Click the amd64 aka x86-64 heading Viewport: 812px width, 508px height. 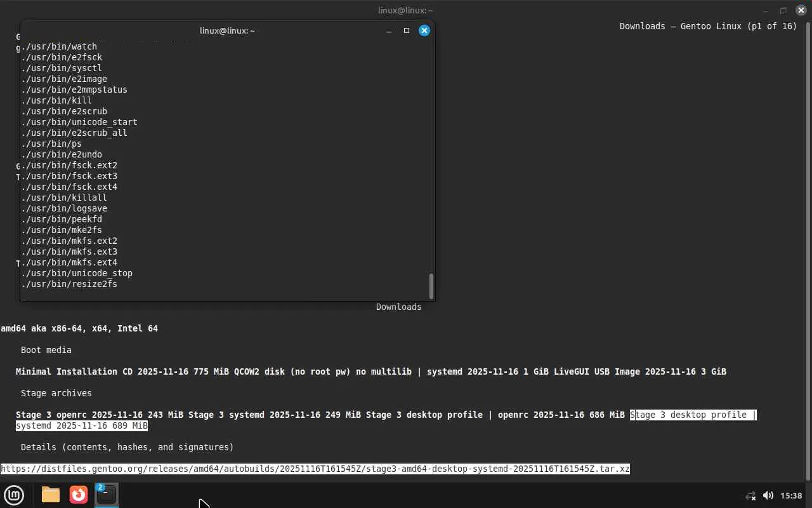pos(79,328)
